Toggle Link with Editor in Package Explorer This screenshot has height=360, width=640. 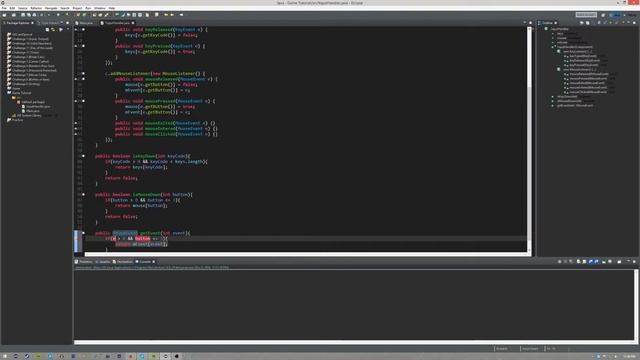[x=53, y=29]
